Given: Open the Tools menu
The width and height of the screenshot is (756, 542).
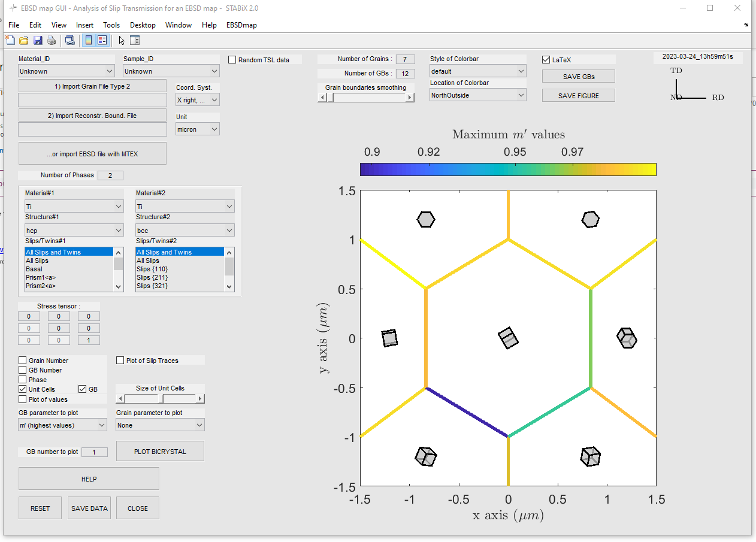Looking at the screenshot, I should pos(111,25).
